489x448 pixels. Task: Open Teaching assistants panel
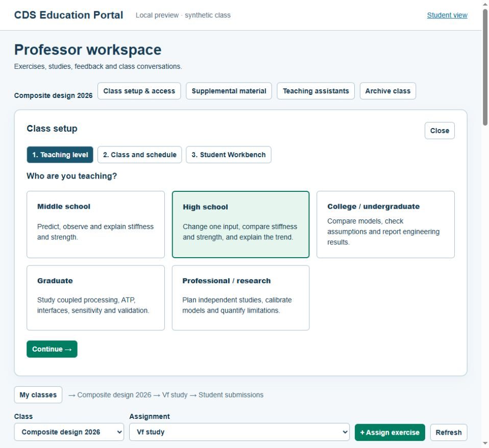pyautogui.click(x=315, y=91)
